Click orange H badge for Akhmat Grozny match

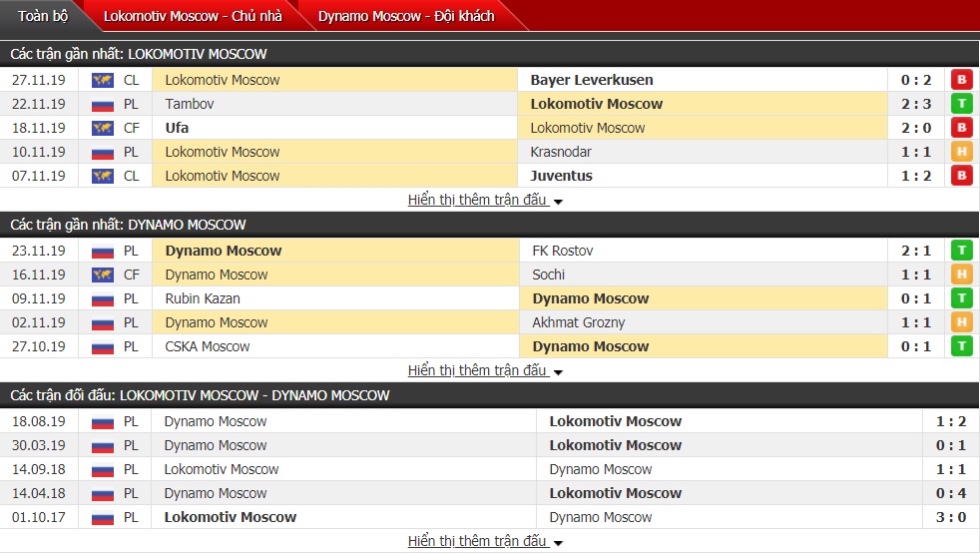[x=962, y=322]
